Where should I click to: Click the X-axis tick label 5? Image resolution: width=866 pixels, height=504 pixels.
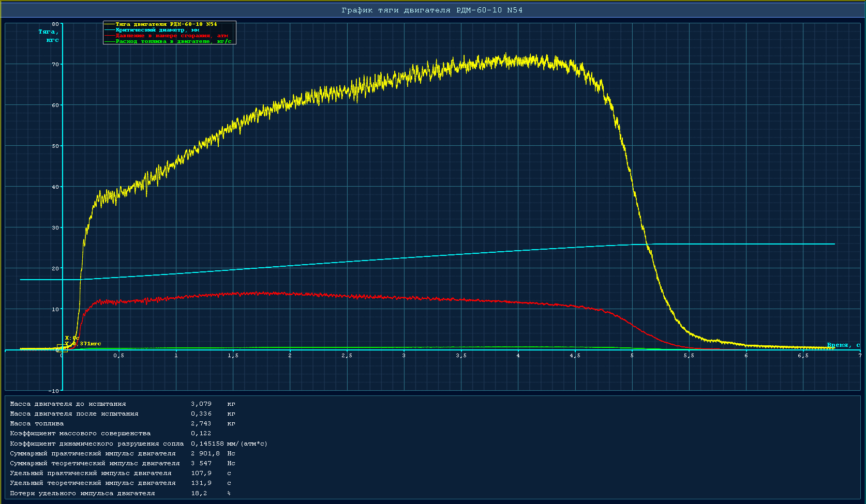(632, 356)
